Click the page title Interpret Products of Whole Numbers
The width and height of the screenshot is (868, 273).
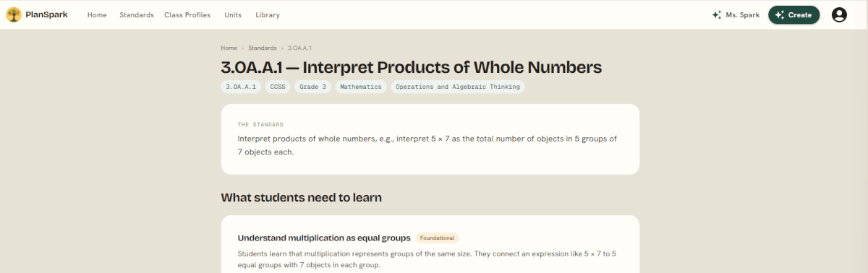click(412, 67)
